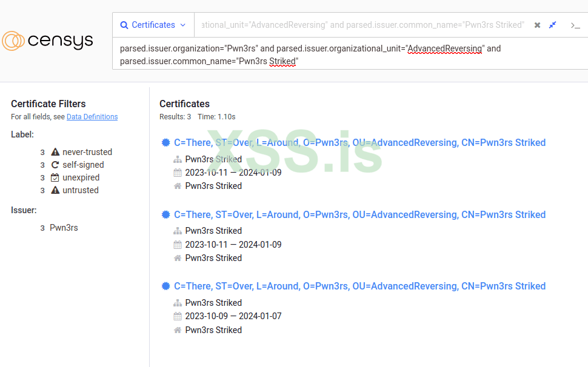Open the Certificates search type dropdown
The width and height of the screenshot is (588, 367).
pyautogui.click(x=153, y=25)
